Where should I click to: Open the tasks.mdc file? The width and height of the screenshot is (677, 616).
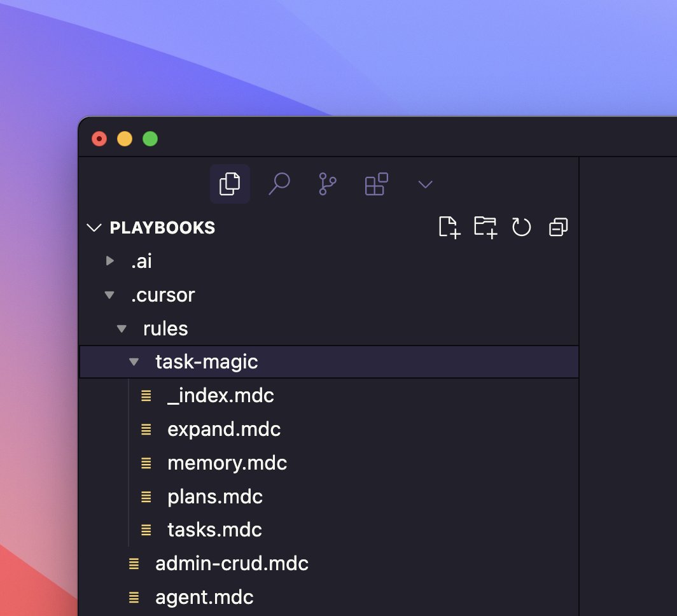point(214,530)
